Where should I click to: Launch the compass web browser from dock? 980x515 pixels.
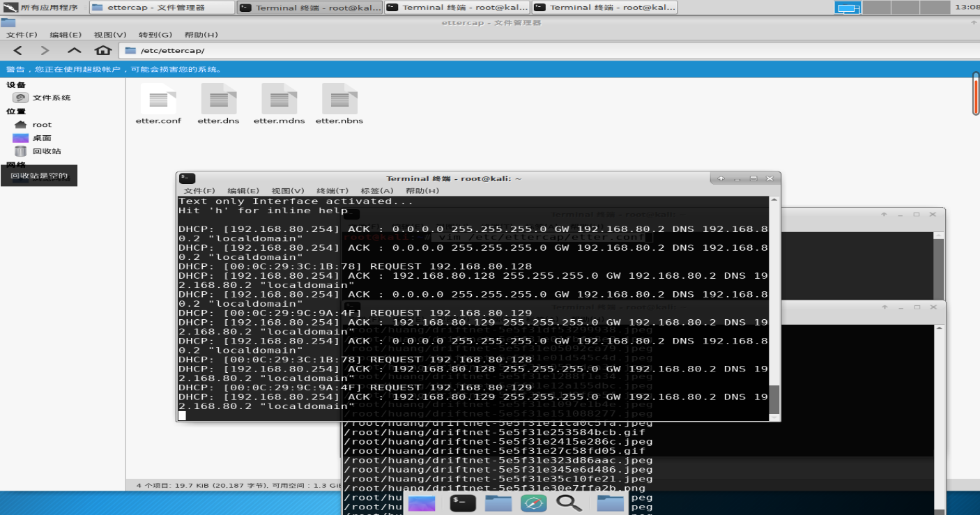pos(533,503)
